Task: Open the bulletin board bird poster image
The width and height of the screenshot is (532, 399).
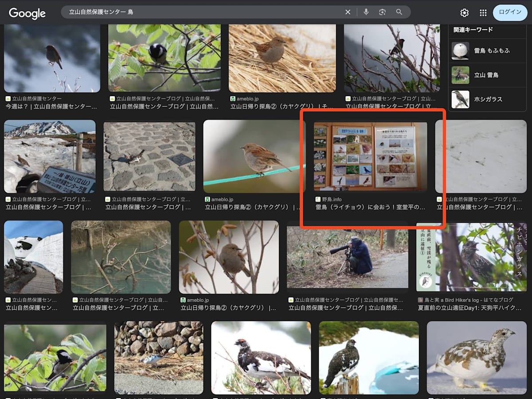Action: coord(370,156)
